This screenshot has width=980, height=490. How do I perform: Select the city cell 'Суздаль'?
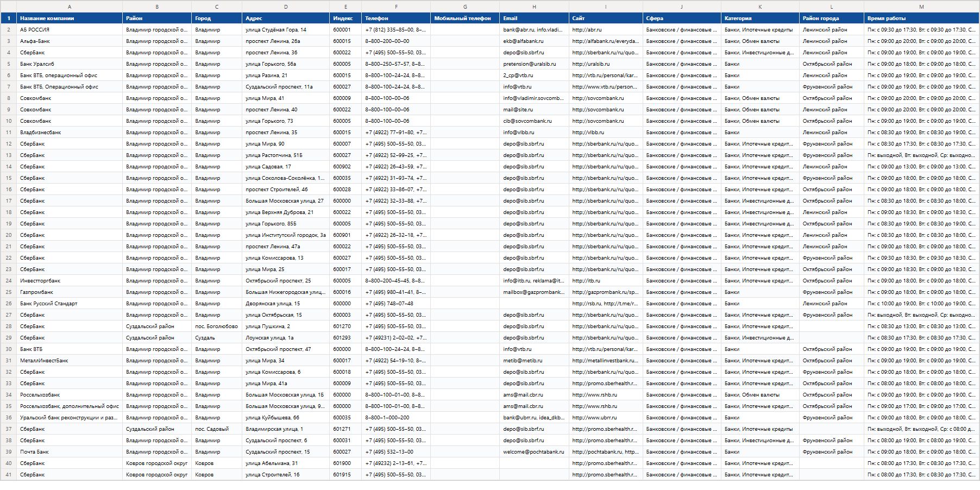pos(217,338)
